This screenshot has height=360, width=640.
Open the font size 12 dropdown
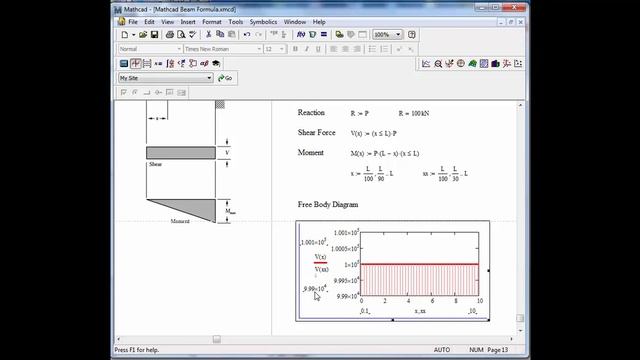coord(281,49)
